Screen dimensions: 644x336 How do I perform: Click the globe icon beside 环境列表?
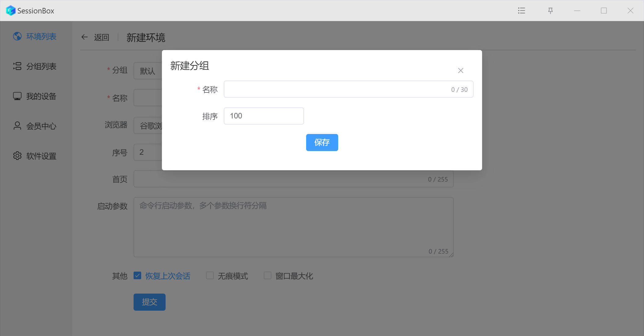pos(17,36)
